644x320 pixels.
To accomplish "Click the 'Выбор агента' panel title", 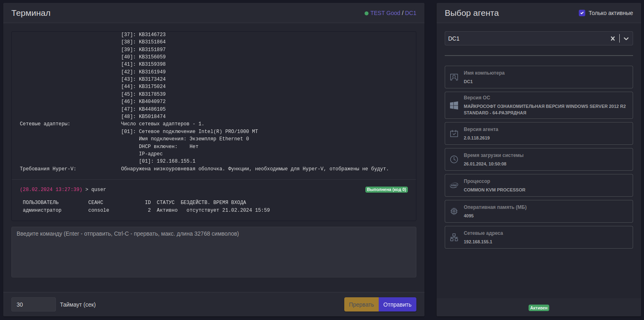I will (472, 13).
